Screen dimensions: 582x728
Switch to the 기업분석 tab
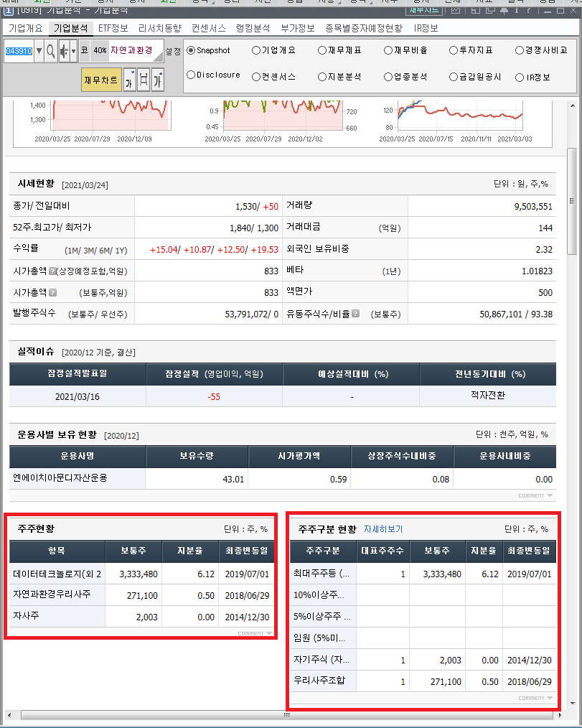click(70, 28)
